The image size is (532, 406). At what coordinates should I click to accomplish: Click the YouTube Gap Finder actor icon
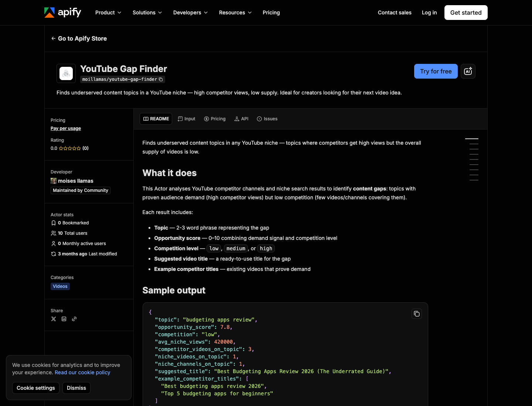66,73
